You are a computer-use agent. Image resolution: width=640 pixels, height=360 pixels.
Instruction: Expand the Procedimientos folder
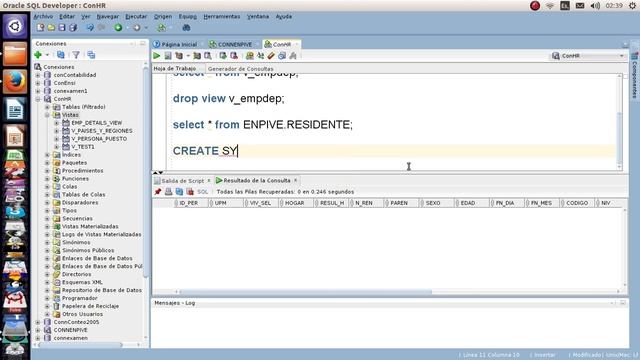point(47,171)
